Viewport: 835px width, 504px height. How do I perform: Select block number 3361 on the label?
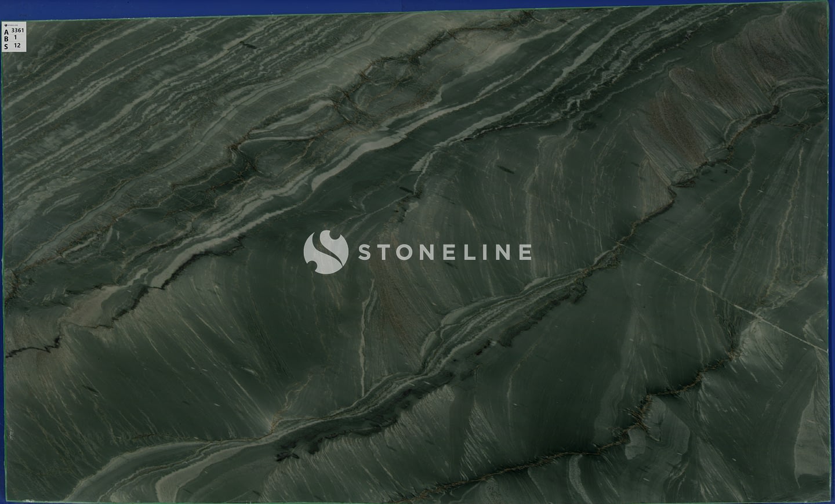(18, 30)
